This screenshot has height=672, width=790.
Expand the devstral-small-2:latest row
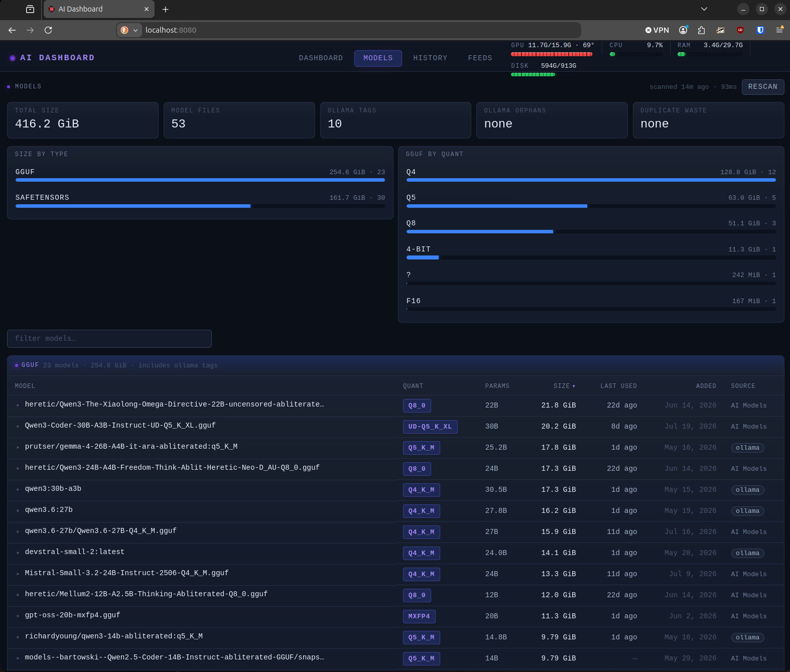pyautogui.click(x=18, y=553)
